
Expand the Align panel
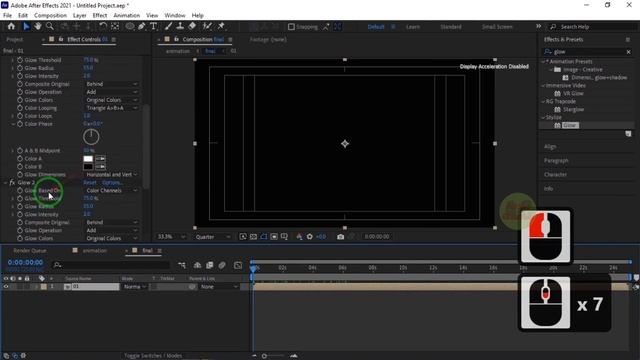tap(550, 147)
